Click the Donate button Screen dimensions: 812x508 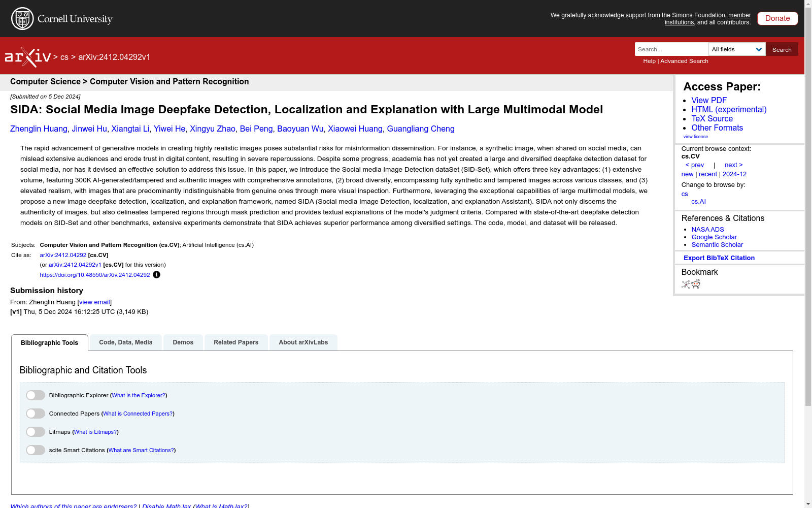coord(777,18)
